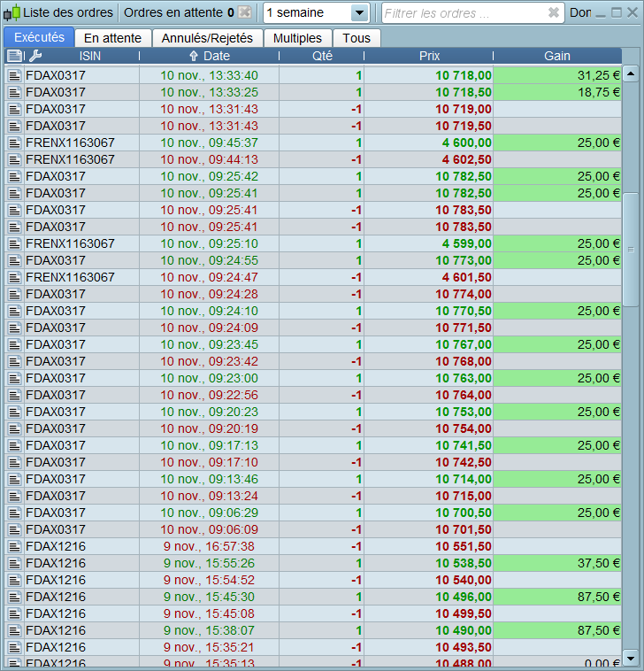Switch to the En attente tab
The width and height of the screenshot is (644, 671).
(x=113, y=38)
